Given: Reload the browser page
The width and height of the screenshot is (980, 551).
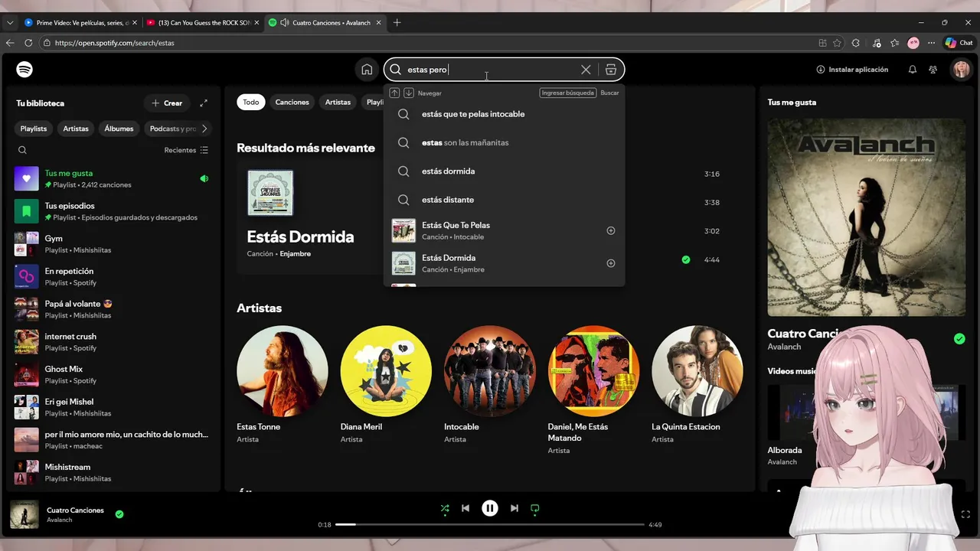Looking at the screenshot, I should coord(28,43).
